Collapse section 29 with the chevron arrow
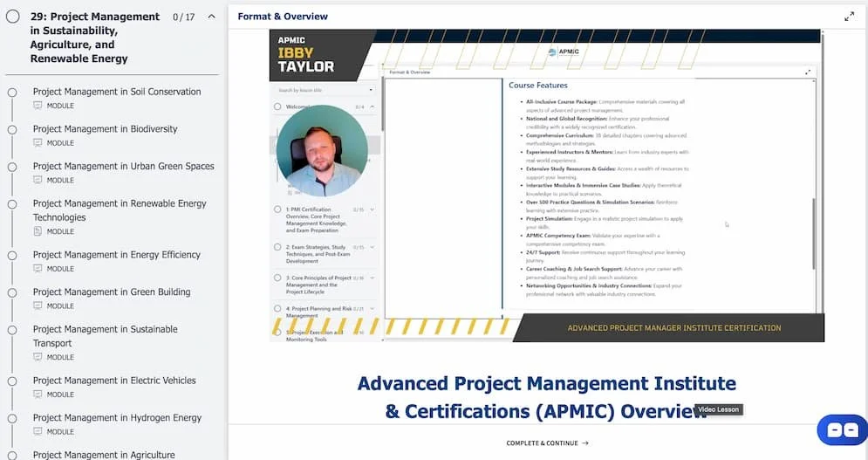 click(211, 17)
